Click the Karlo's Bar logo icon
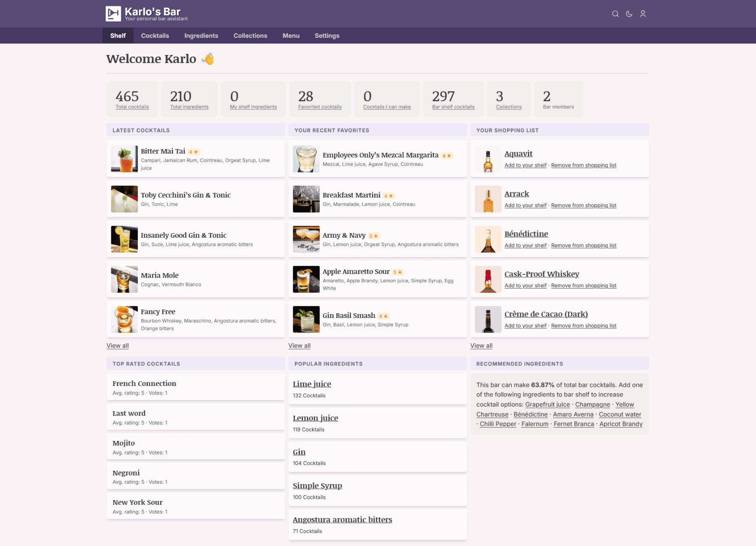Image resolution: width=756 pixels, height=546 pixels. (113, 14)
